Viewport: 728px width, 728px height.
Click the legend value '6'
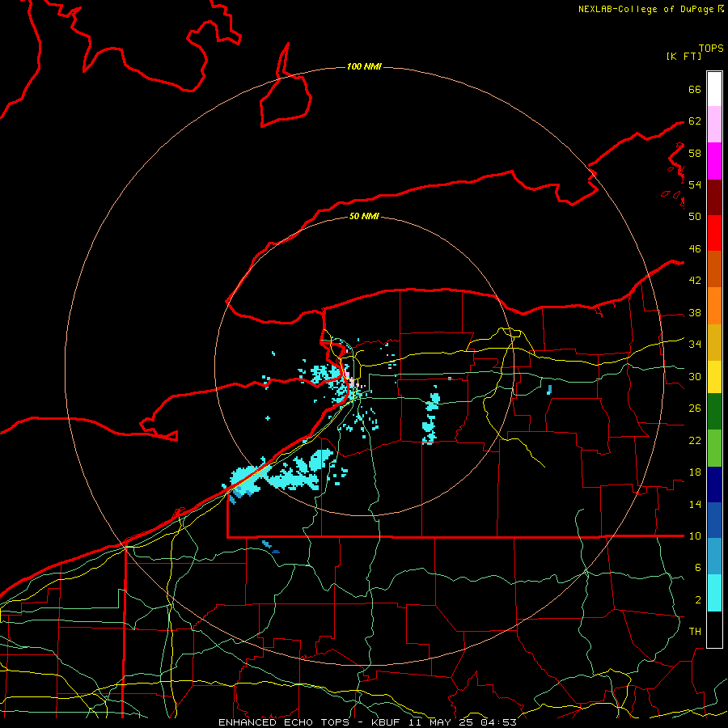click(697, 567)
